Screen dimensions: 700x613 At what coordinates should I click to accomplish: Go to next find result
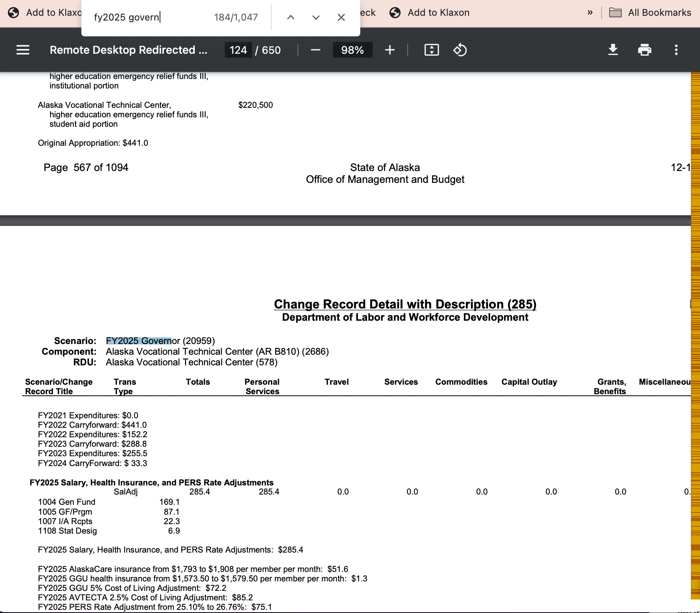(x=316, y=17)
